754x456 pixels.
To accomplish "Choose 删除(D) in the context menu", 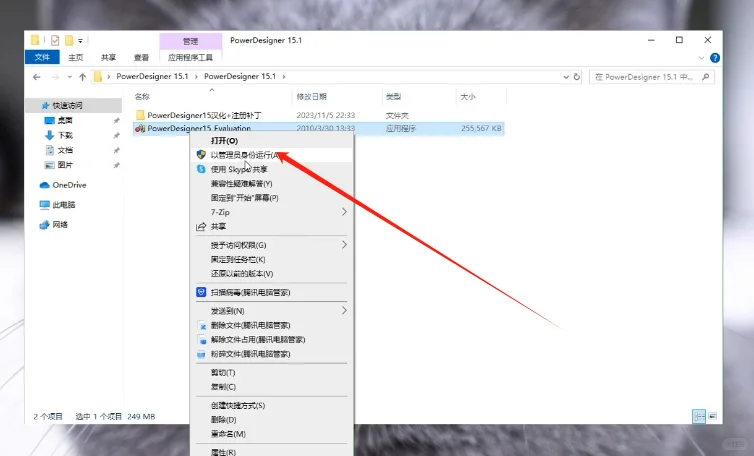I will (272, 420).
